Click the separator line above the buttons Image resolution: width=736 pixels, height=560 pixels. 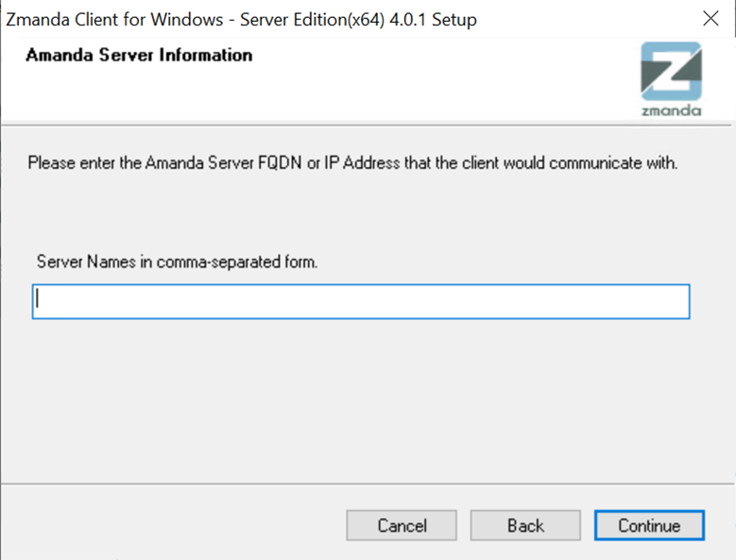pos(368,484)
